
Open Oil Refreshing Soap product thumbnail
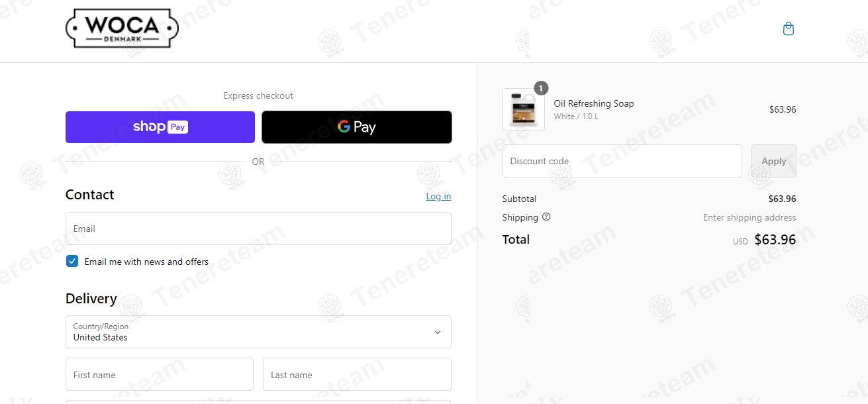524,109
